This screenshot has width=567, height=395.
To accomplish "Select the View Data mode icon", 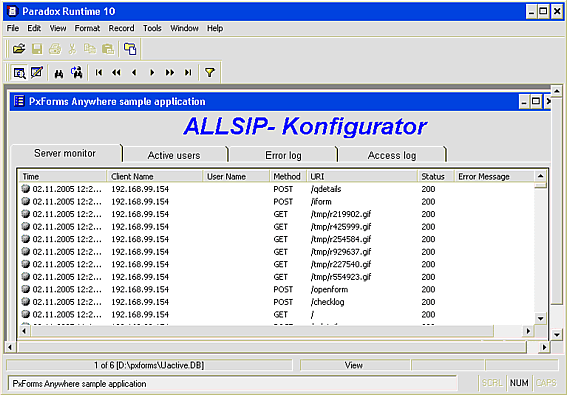I will [x=19, y=73].
